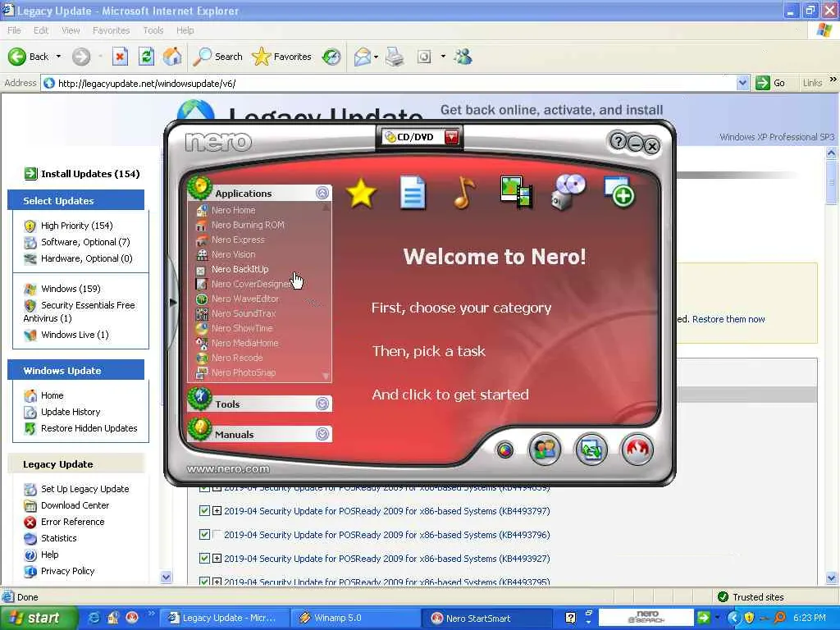Launch Nero Burning ROM from the list
This screenshot has height=630, width=840.
pos(248,225)
